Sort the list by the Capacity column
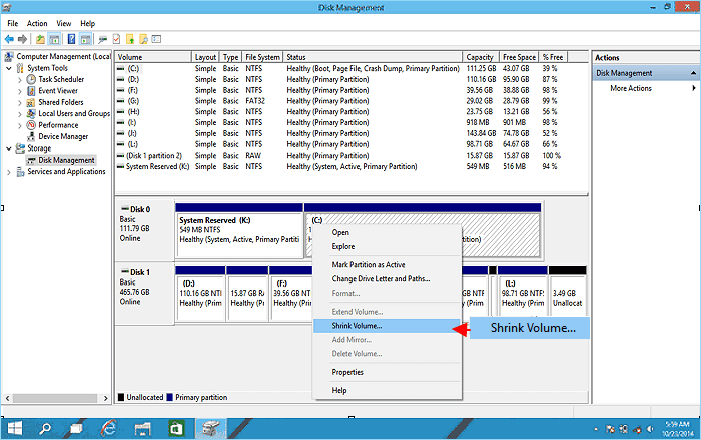Image resolution: width=701 pixels, height=440 pixels. (x=480, y=57)
